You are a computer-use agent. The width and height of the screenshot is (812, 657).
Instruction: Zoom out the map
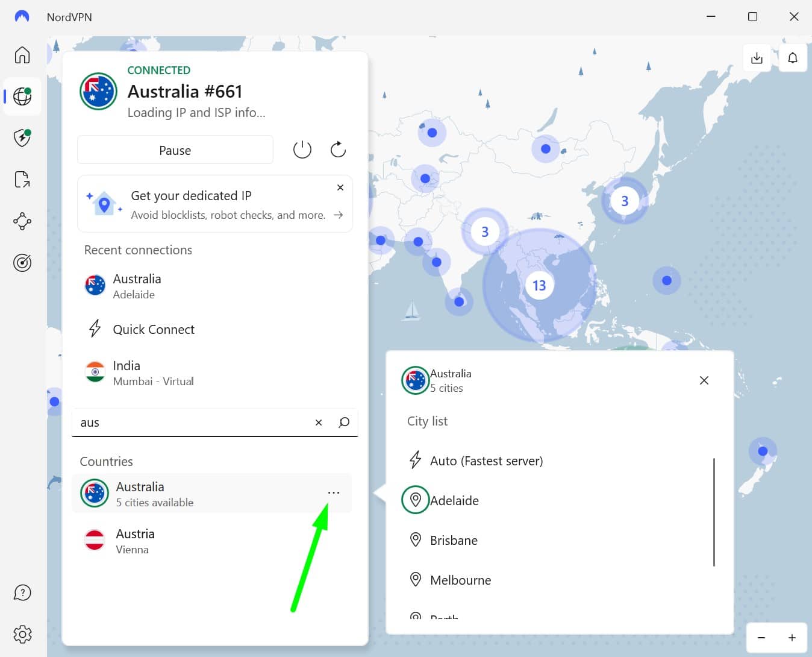point(761,638)
